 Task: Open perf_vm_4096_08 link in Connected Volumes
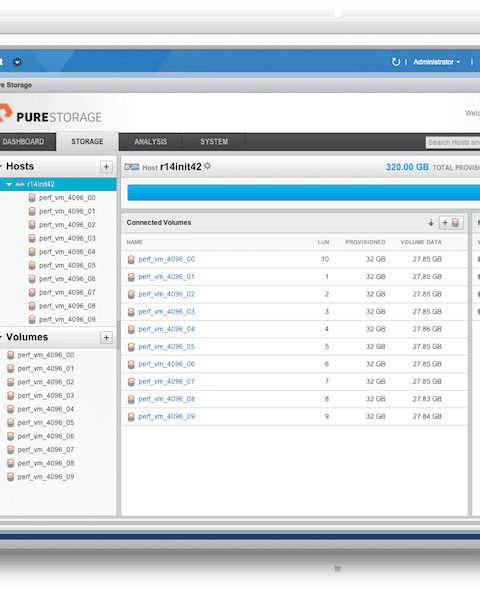click(166, 399)
